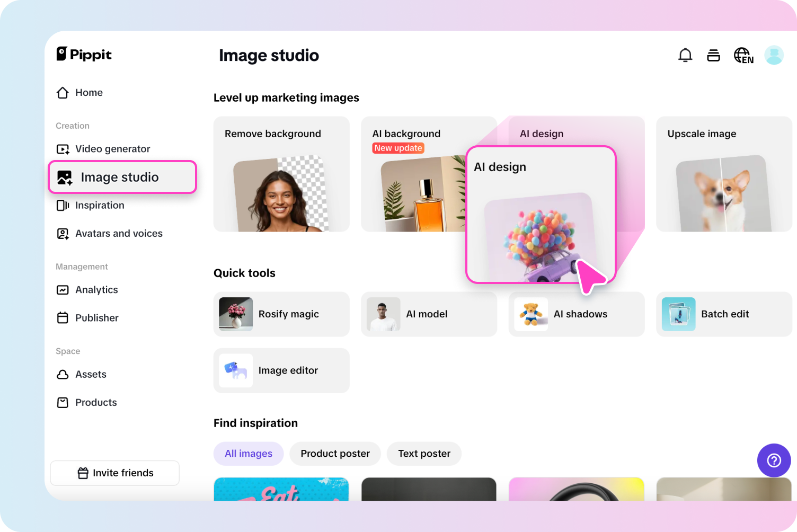Click the Invite friends button
This screenshot has width=797, height=532.
114,473
